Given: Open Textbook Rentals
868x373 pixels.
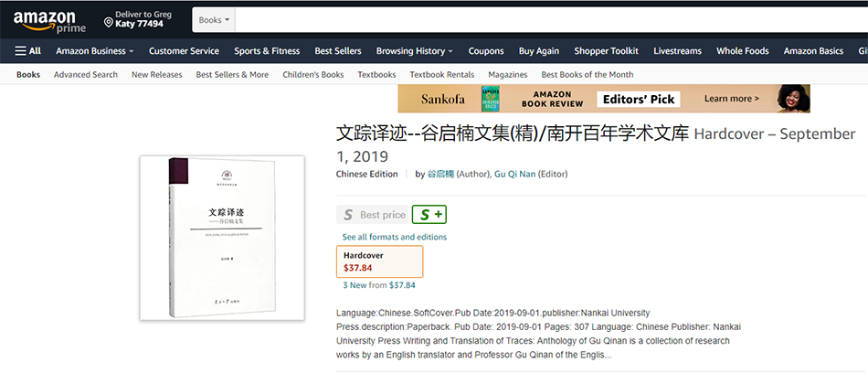Looking at the screenshot, I should coord(441,74).
